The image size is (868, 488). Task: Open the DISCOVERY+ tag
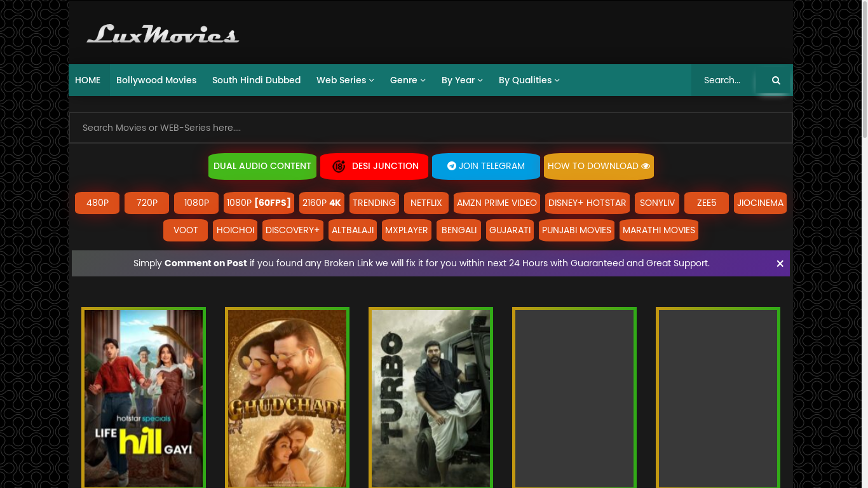[293, 230]
